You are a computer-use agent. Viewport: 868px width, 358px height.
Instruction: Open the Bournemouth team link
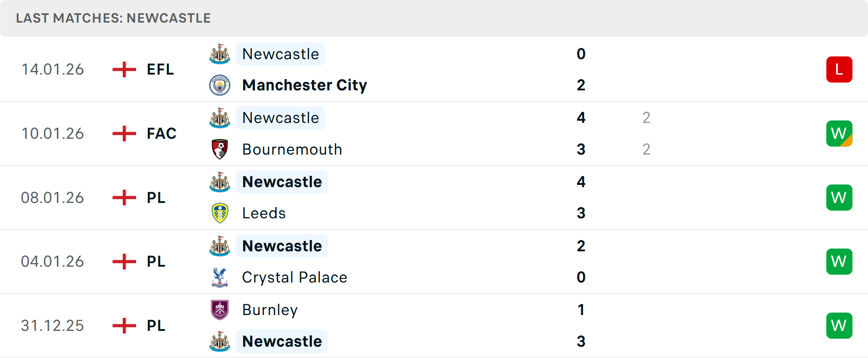click(x=292, y=149)
